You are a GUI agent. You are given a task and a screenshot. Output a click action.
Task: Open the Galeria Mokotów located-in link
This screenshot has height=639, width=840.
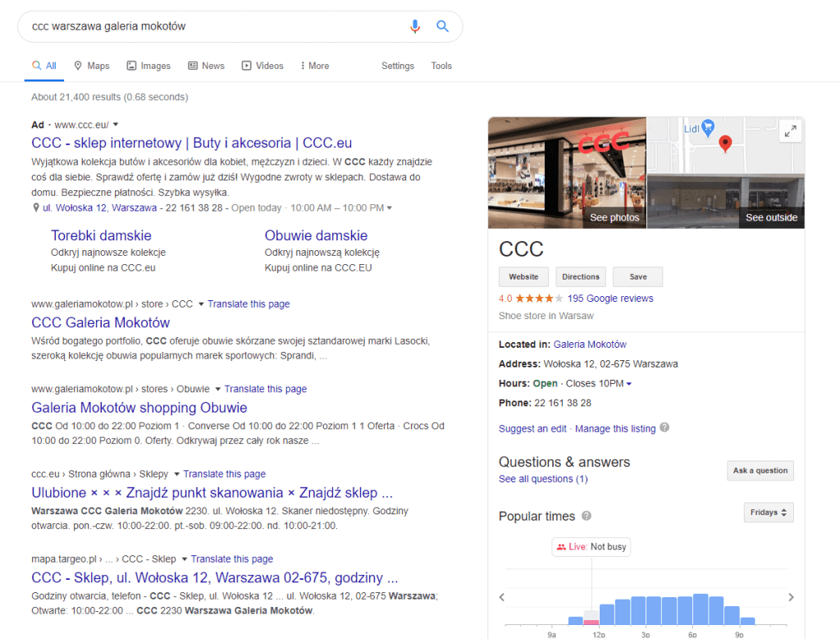click(590, 345)
